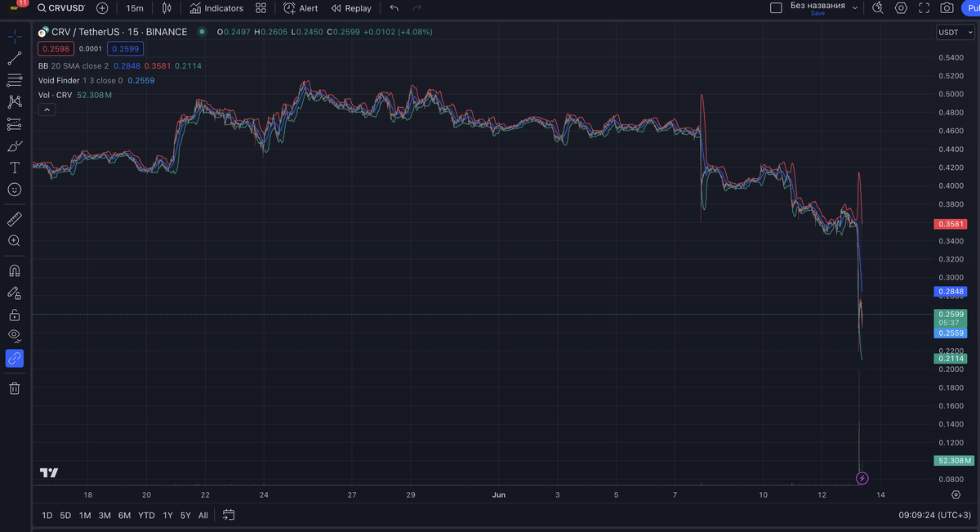Open the CRVUSD symbol search
980x532 pixels.
coord(61,8)
